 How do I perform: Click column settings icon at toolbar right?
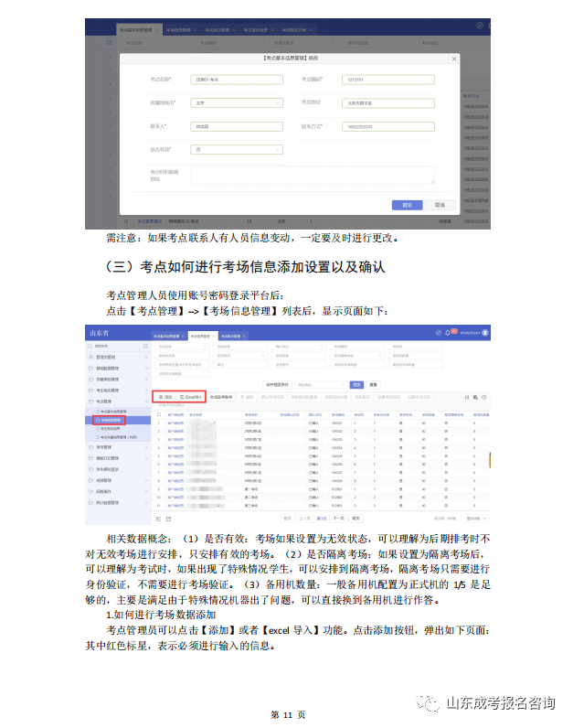tap(467, 398)
